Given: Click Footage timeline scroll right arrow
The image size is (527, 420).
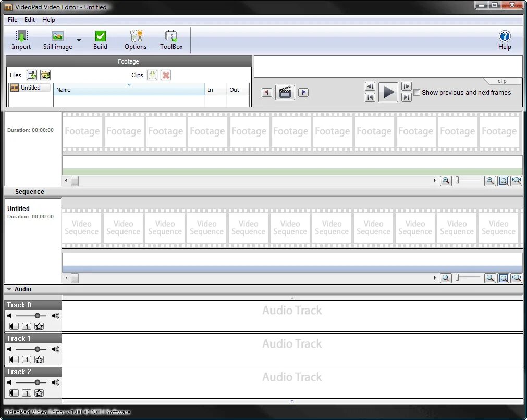Looking at the screenshot, I should point(435,181).
